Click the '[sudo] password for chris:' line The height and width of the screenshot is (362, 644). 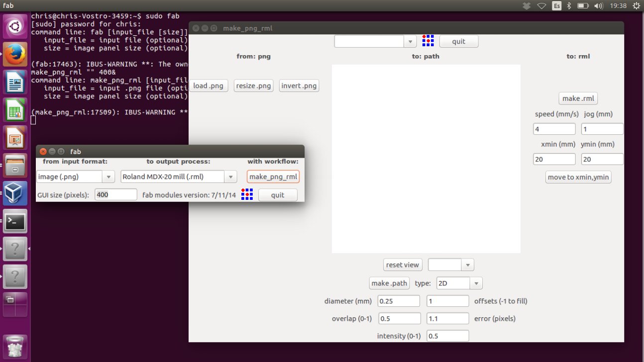click(86, 24)
